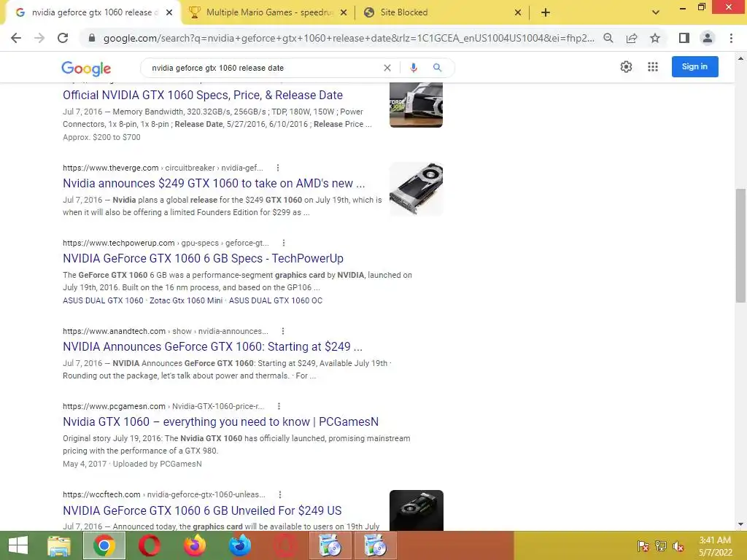The height and width of the screenshot is (560, 747).
Task: Open PCGamesN everything you need to know link
Action: 220,422
